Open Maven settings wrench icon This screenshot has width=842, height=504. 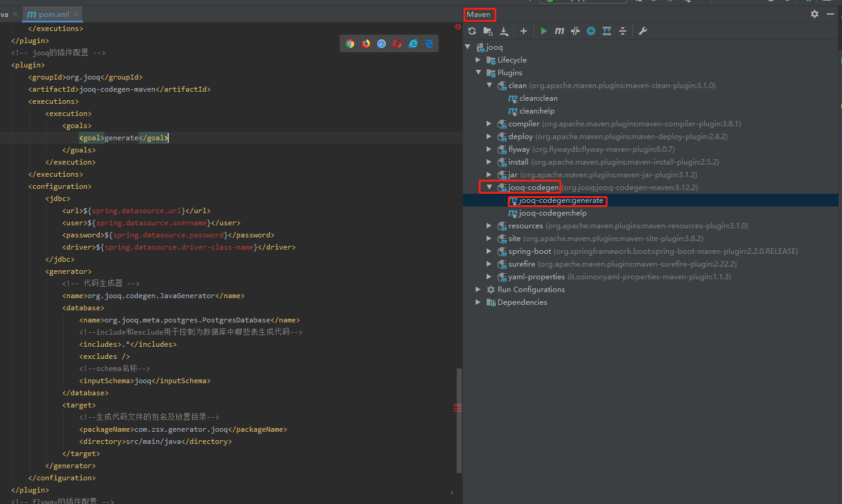pyautogui.click(x=643, y=31)
